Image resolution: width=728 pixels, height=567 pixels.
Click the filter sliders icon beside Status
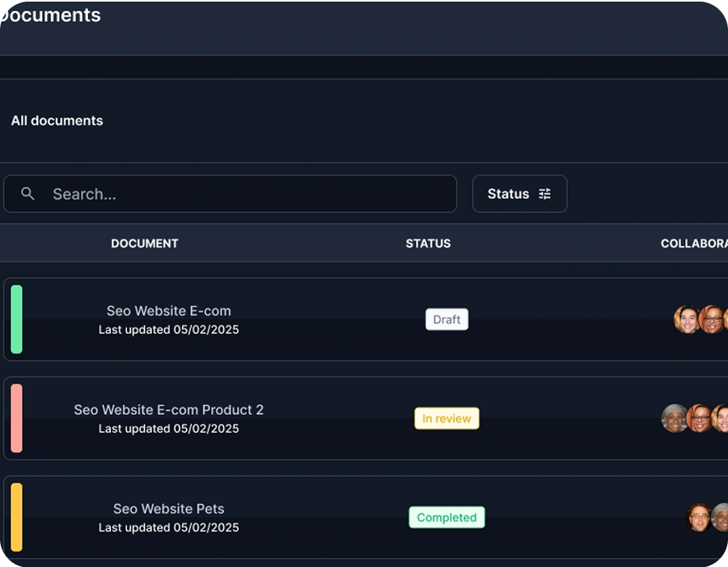point(544,193)
